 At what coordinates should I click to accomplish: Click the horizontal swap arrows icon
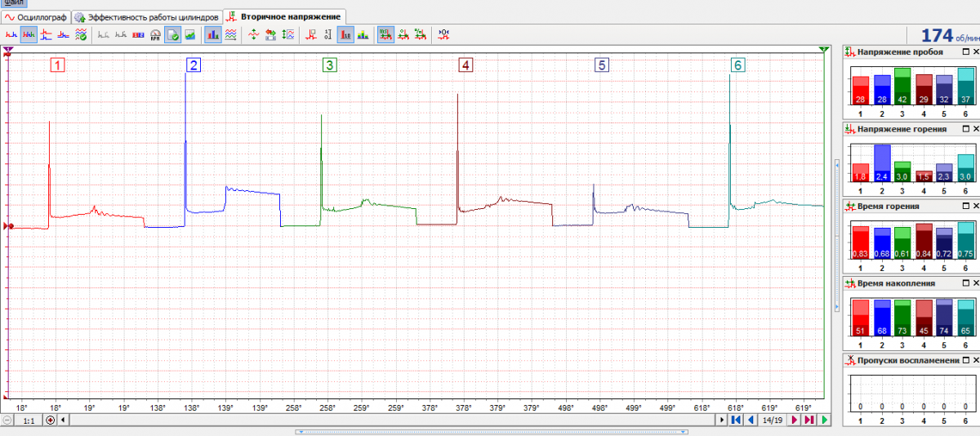pyautogui.click(x=270, y=34)
